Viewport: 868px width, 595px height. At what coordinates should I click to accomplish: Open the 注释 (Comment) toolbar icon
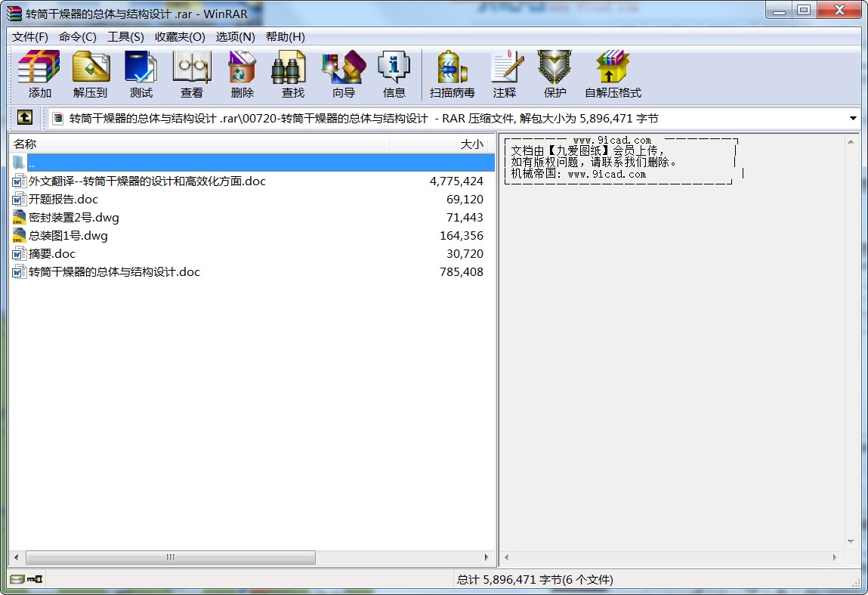(x=506, y=67)
